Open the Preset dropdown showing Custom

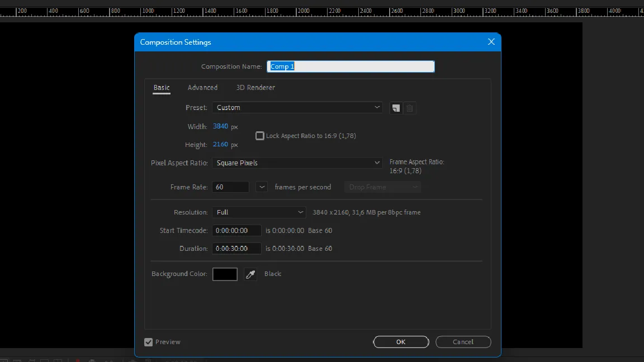[x=297, y=107]
